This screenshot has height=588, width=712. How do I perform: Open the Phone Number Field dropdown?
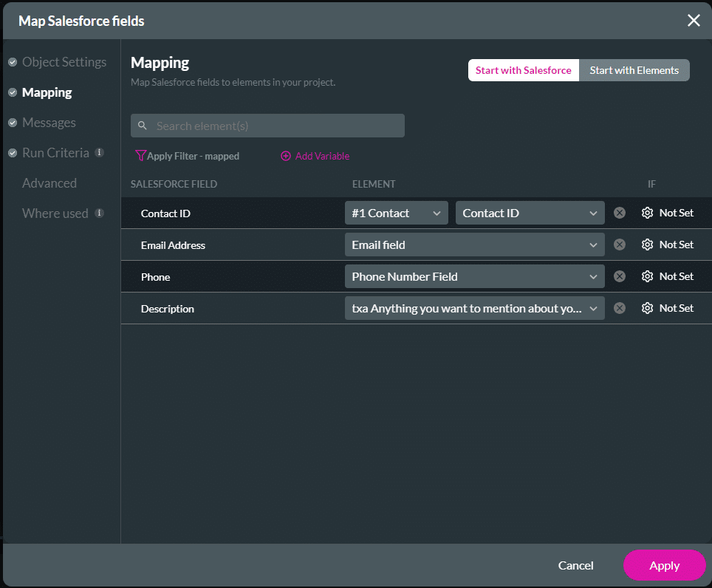(474, 276)
